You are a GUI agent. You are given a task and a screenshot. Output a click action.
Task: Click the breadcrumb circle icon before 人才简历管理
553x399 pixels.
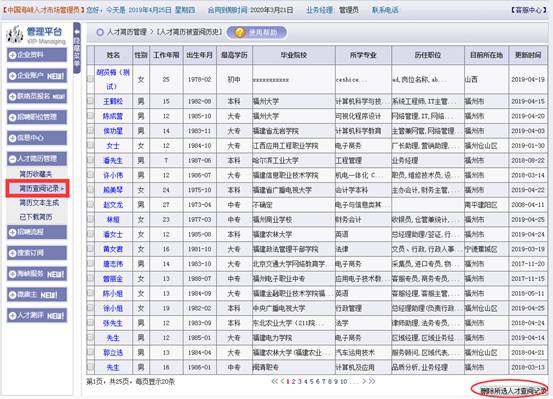coord(100,32)
